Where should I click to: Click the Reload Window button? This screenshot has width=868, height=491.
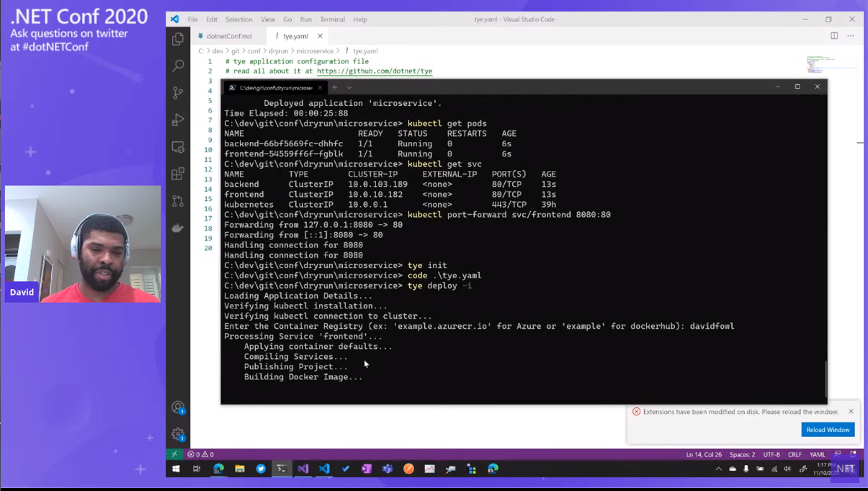coord(828,430)
